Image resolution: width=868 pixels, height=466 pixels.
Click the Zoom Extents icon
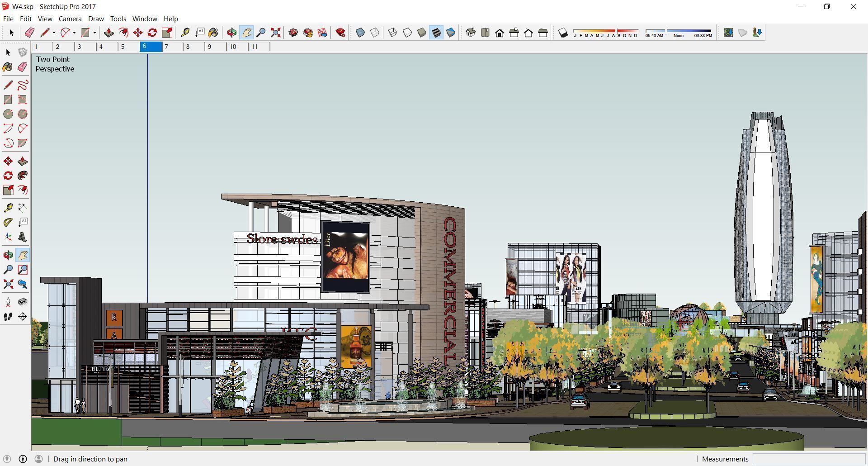pos(275,33)
